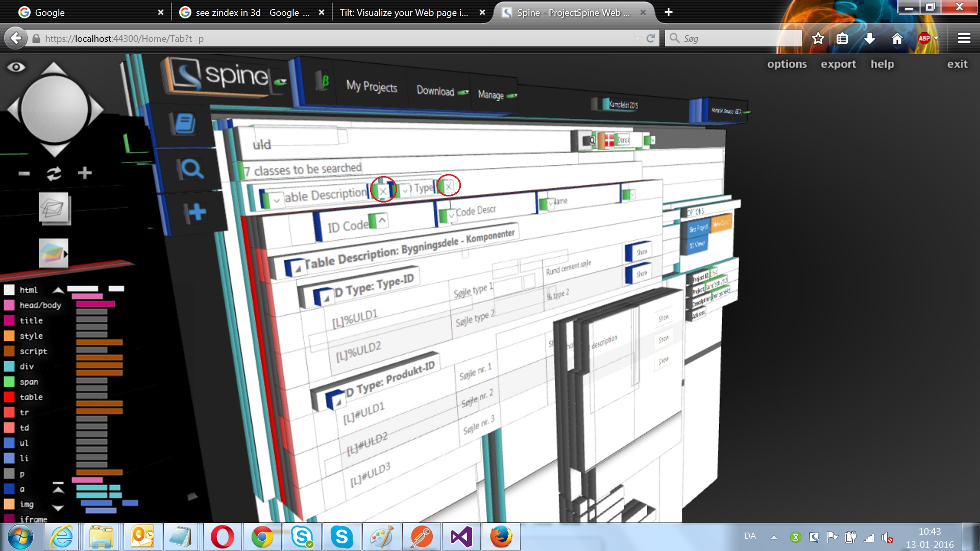980x551 pixels.
Task: Click the blue plus icon in Spine sidebar
Action: (x=197, y=212)
